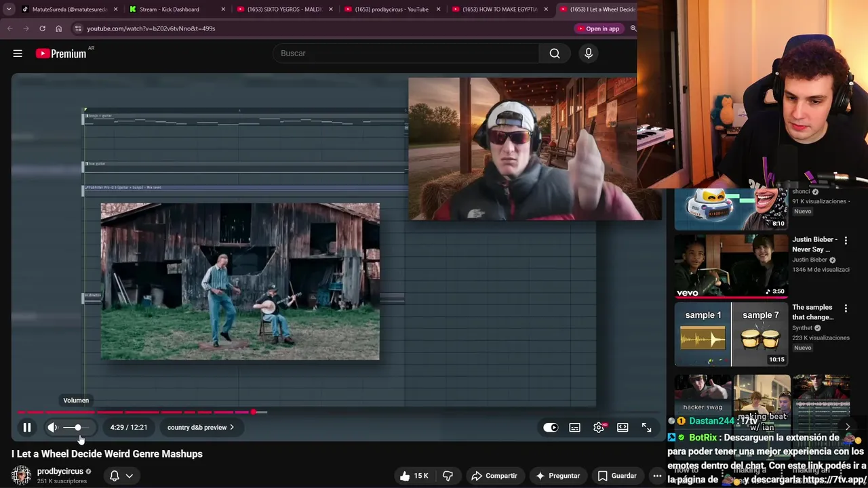Click the Preguntar button
The height and width of the screenshot is (488, 868).
[x=558, y=476]
